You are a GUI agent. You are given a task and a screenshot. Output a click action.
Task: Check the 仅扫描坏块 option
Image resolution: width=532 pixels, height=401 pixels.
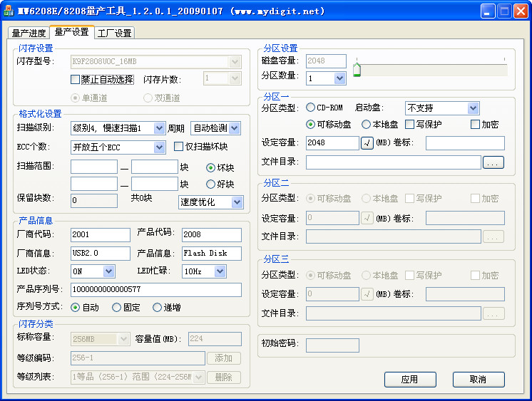pyautogui.click(x=179, y=147)
